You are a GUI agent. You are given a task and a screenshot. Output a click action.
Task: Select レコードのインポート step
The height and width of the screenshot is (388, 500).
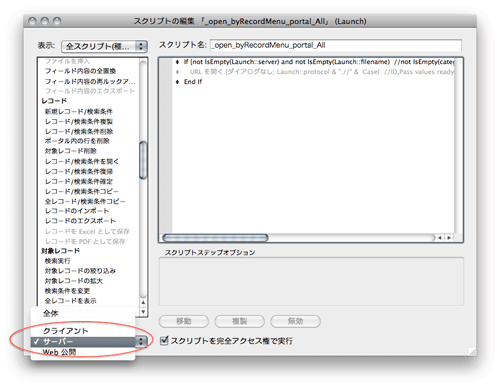point(77,211)
